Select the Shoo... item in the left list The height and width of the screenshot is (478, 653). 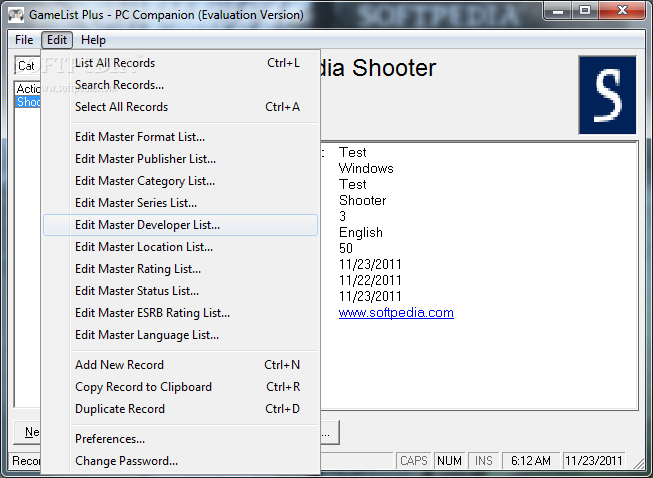coord(28,102)
